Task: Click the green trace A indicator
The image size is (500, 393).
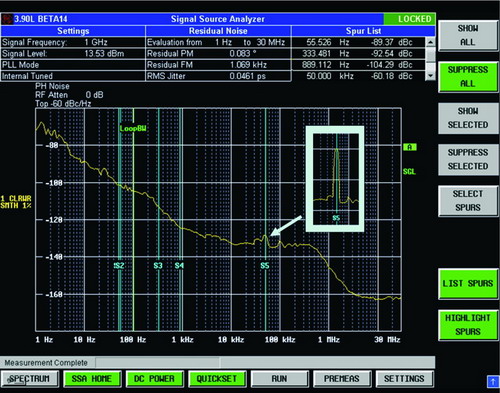Action: (x=410, y=147)
